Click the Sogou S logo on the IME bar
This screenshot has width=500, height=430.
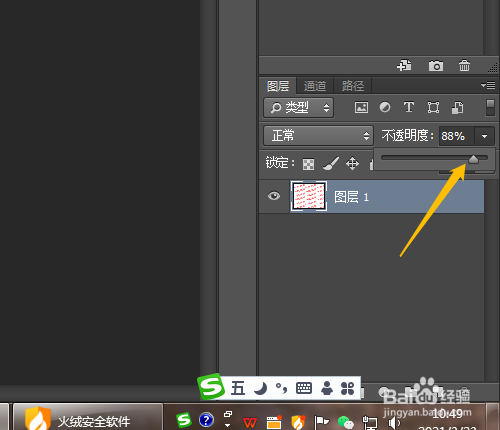(x=211, y=387)
